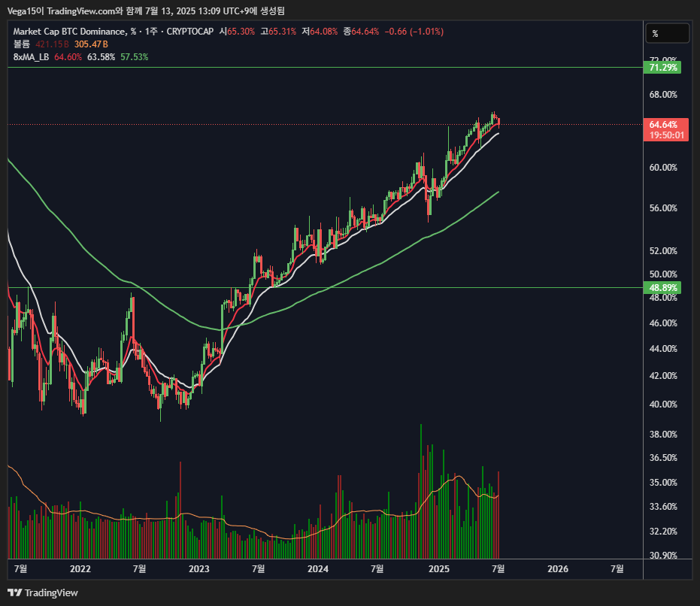Image resolution: width=700 pixels, height=606 pixels.
Task: Click the 38.00% axis label
Action: (663, 435)
